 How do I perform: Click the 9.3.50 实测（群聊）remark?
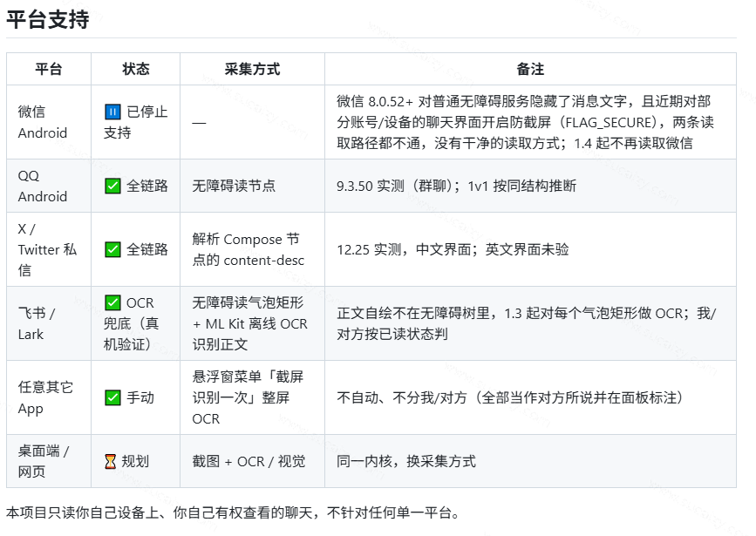456,186
